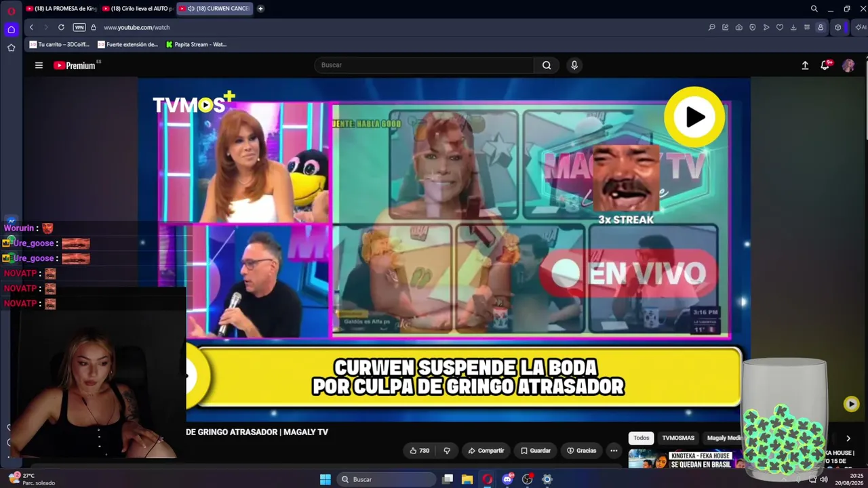Screen dimensions: 868x488
Task: Send thanks with 'Gracias' button
Action: 582,451
